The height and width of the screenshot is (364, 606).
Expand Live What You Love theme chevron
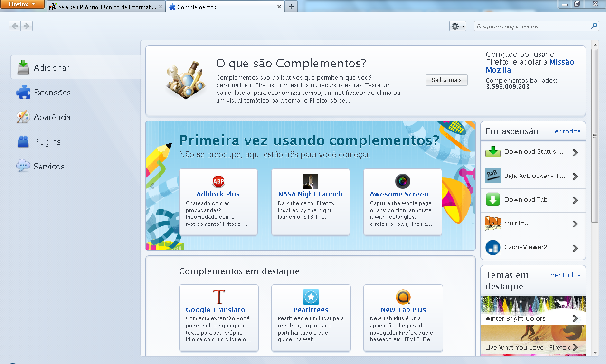click(x=575, y=347)
